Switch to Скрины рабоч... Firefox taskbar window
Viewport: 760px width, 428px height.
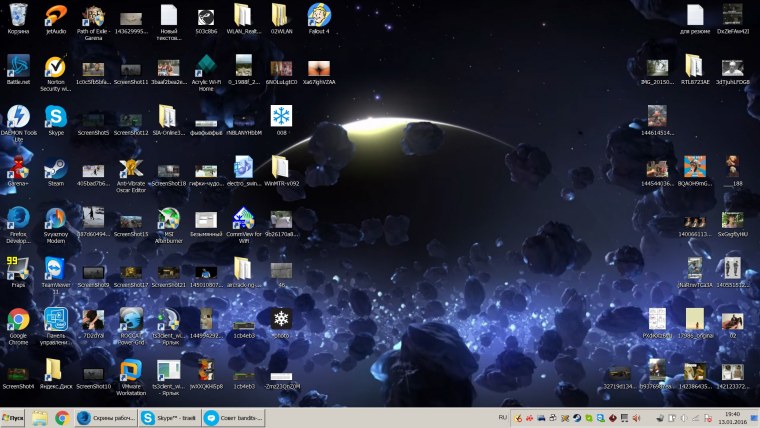pos(106,418)
